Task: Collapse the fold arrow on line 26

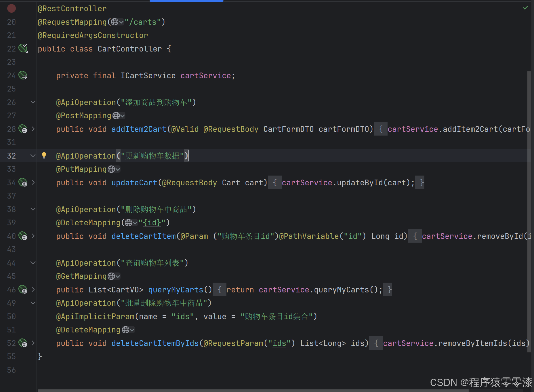Action: (33, 102)
